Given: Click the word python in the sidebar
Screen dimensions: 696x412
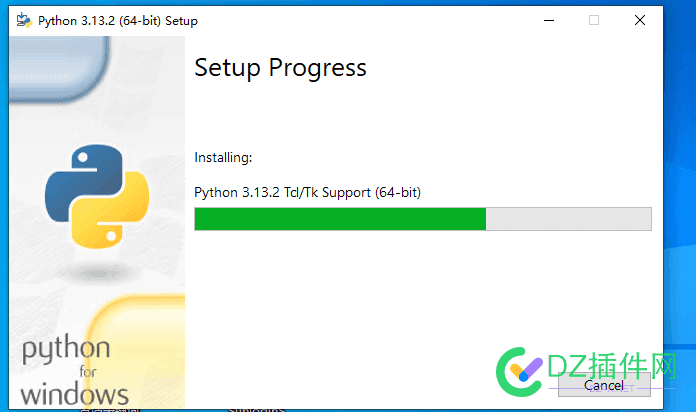Looking at the screenshot, I should pos(66,349).
